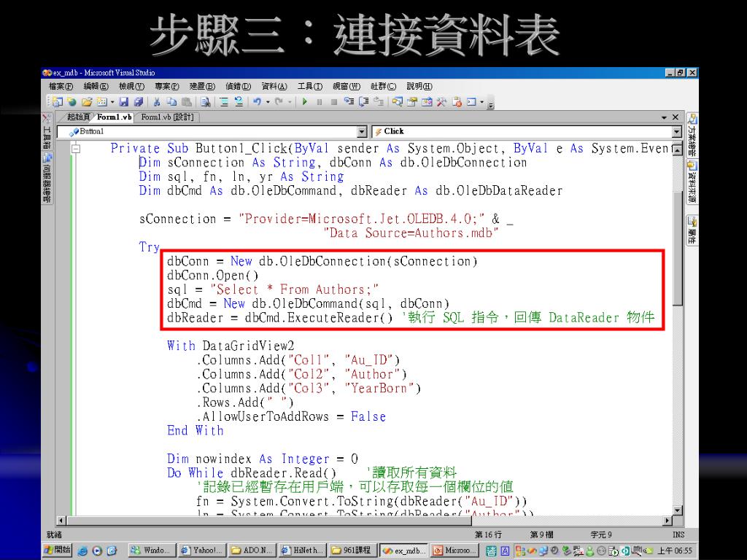
Task: Open the 檢視(V) menu
Action: click(x=131, y=86)
